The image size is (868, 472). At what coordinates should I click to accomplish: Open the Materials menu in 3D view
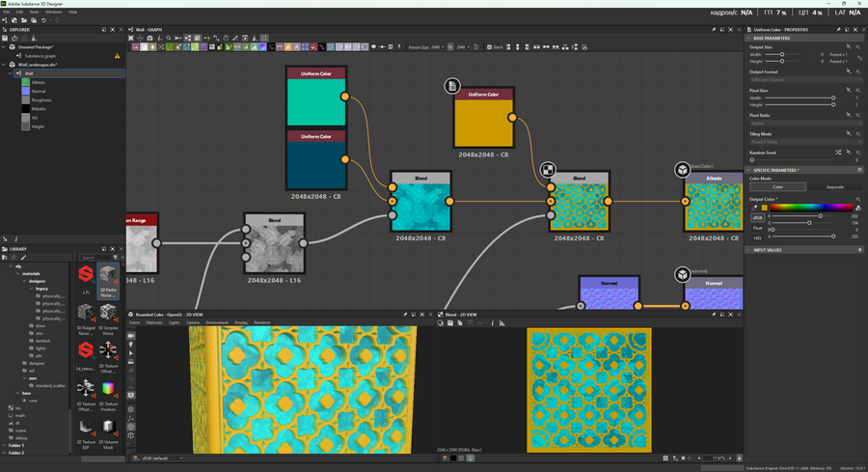tap(154, 322)
